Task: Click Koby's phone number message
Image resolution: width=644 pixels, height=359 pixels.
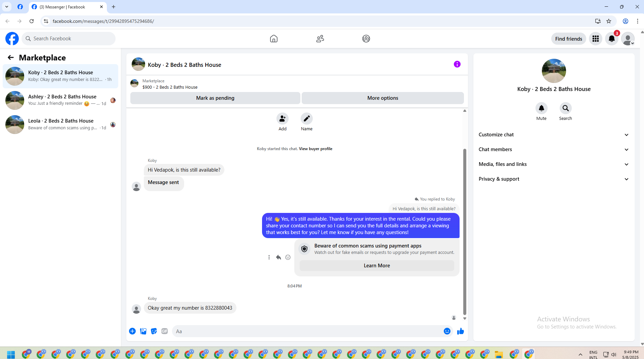Action: [190, 308]
